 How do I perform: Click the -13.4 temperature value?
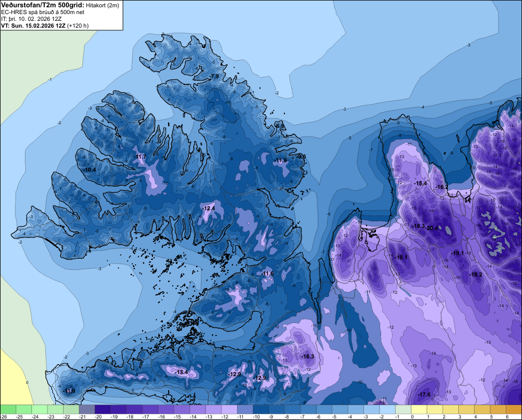click(182, 372)
